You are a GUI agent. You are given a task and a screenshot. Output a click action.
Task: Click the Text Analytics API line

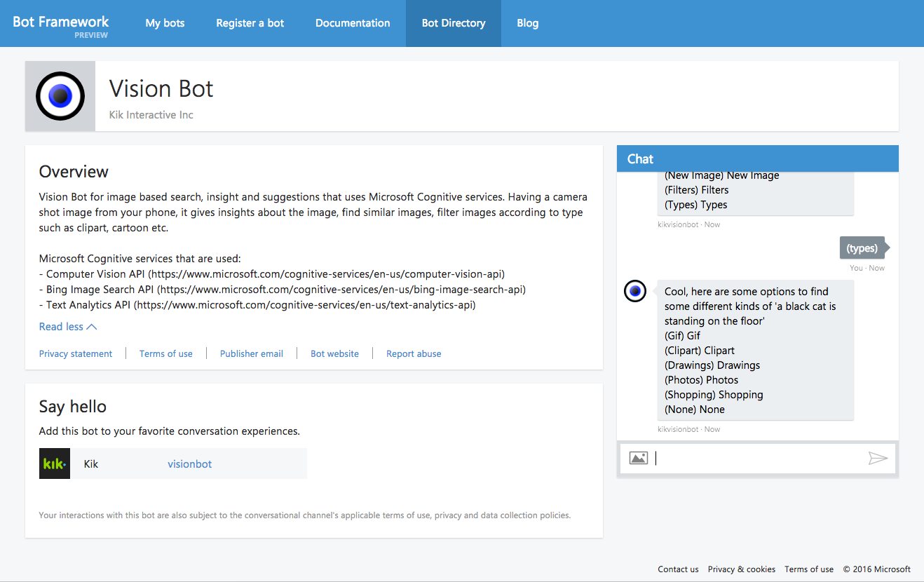pyautogui.click(x=257, y=305)
